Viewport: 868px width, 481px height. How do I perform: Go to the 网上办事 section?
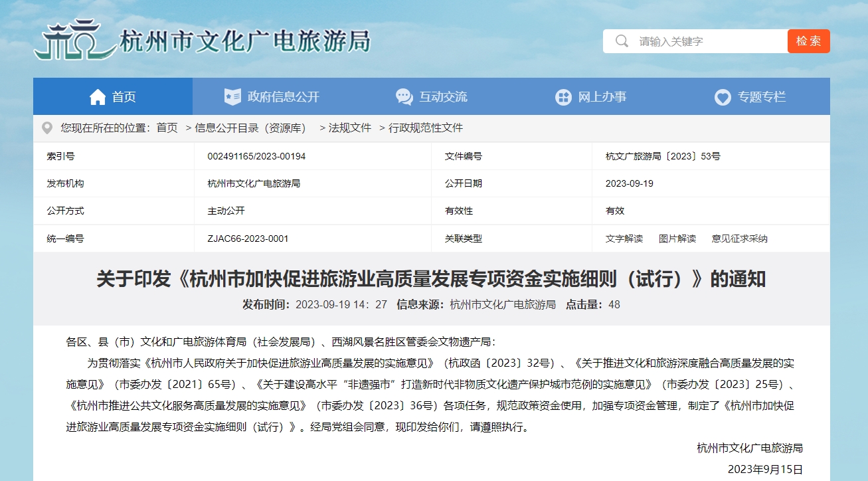click(x=602, y=97)
